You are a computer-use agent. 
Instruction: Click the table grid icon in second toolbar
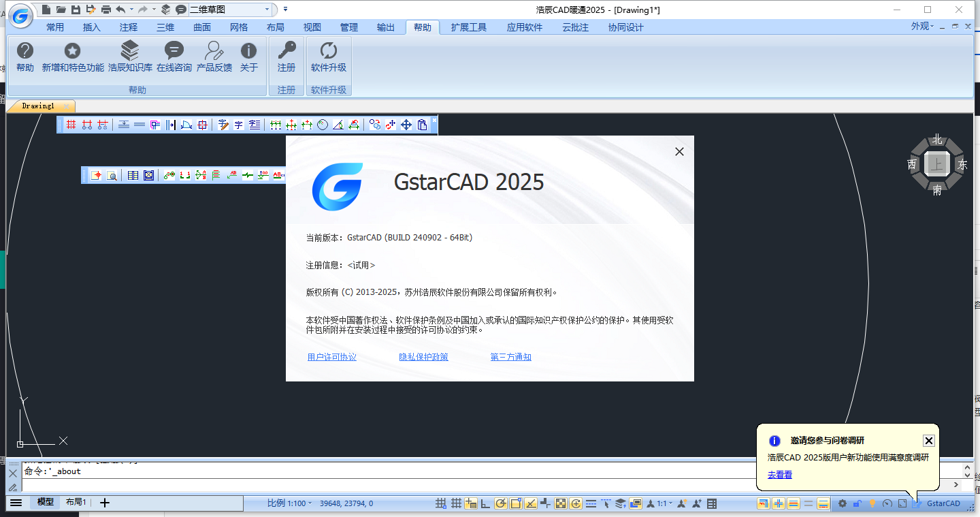tap(133, 175)
